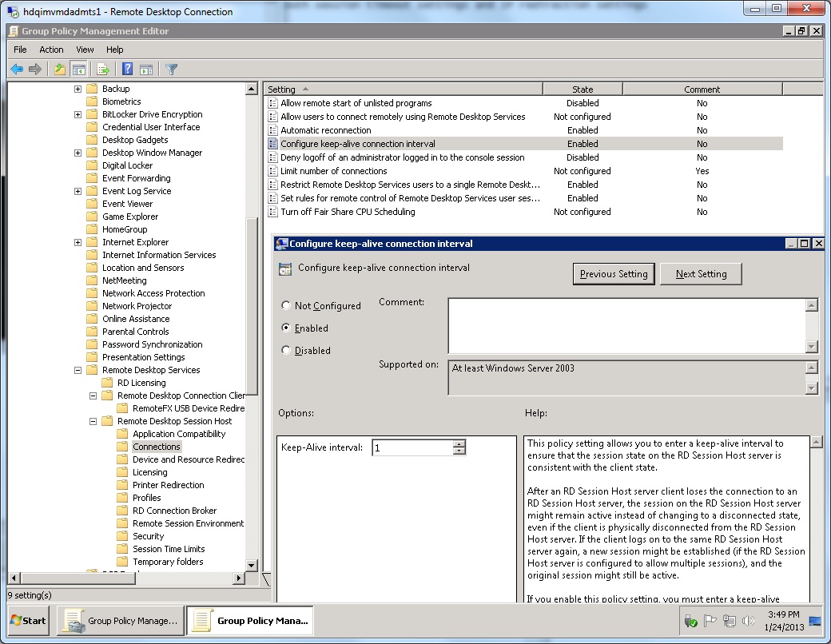Open the View menu
This screenshot has width=831, height=644.
85,50
